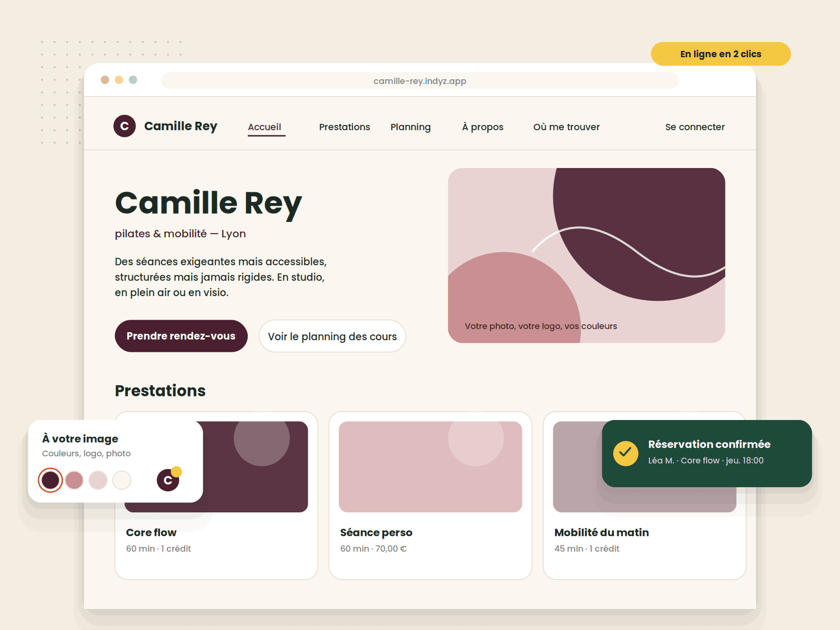Select the dusty rose color swatch

coord(75,480)
